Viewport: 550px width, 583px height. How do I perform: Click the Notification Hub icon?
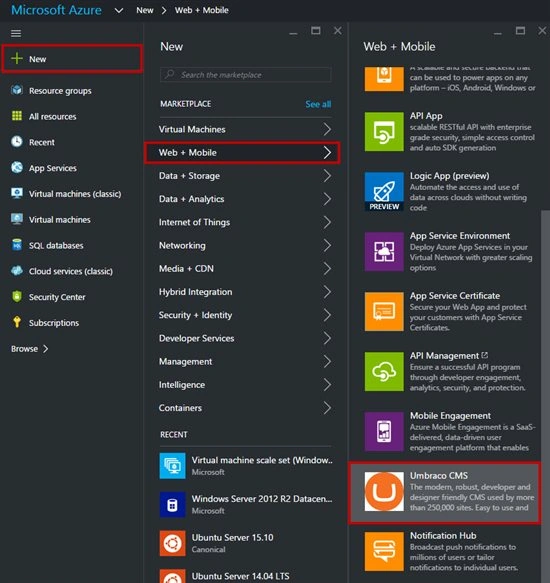coord(384,551)
